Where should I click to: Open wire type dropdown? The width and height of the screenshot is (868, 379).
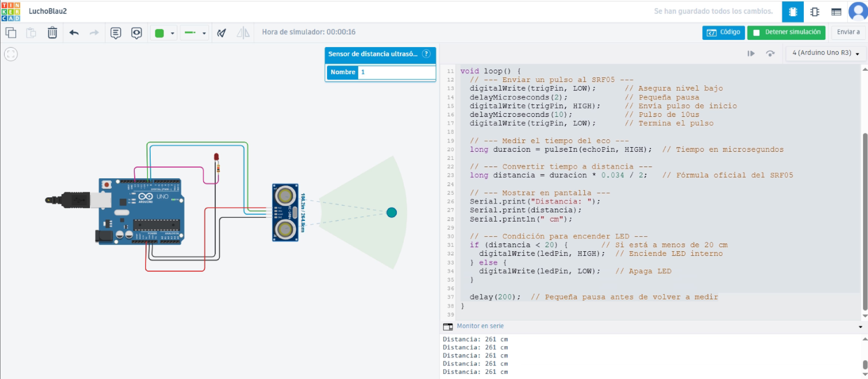pos(204,33)
